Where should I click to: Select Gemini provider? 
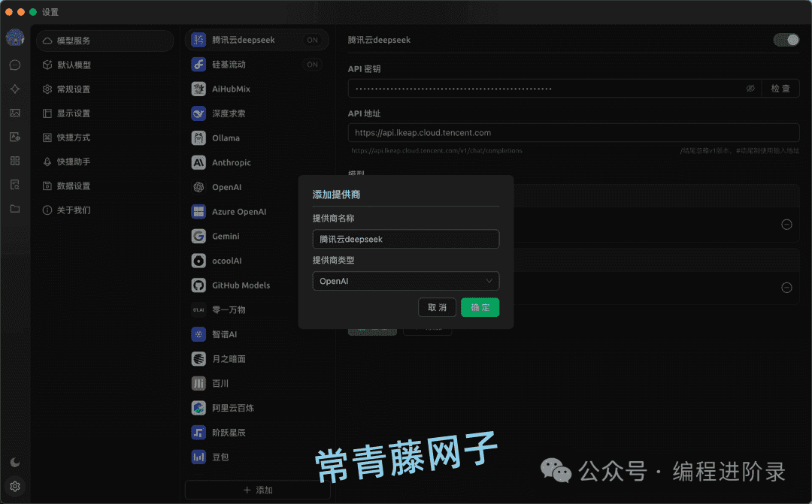click(241, 236)
